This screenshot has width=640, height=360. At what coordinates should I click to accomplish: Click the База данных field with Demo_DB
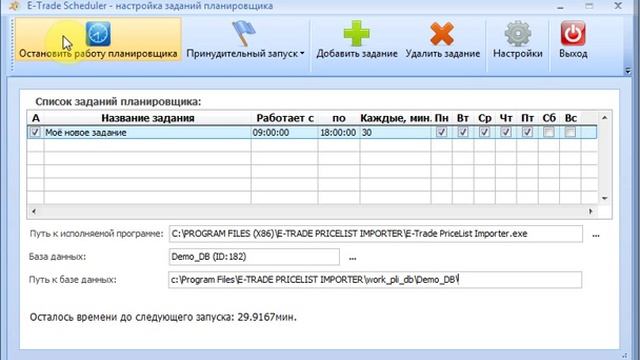(x=254, y=257)
